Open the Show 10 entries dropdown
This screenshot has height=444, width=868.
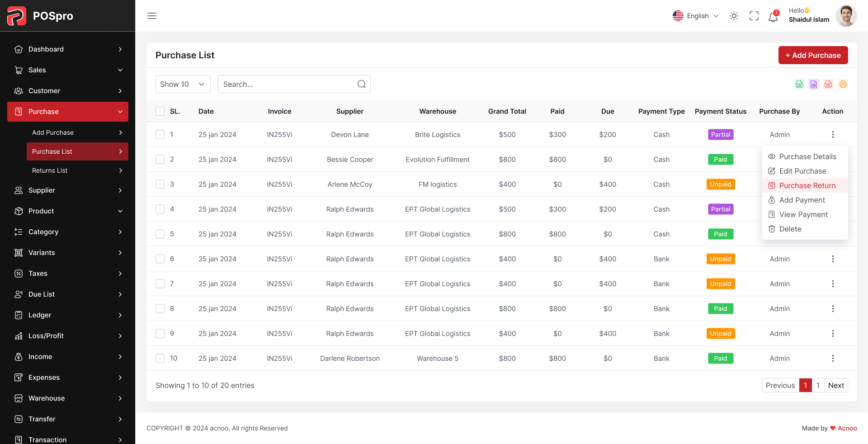pos(183,84)
